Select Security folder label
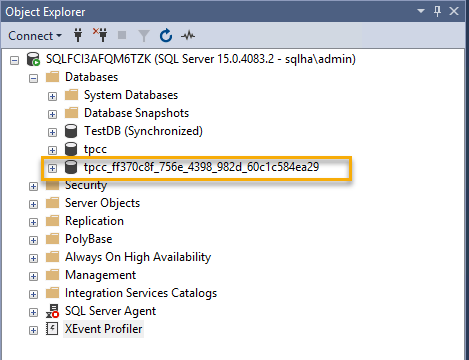Screen dimensions: 469x360 86,185
